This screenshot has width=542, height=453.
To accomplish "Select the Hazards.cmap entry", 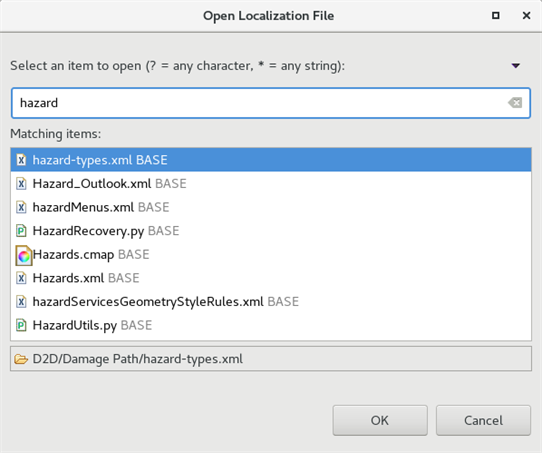I will (x=271, y=255).
